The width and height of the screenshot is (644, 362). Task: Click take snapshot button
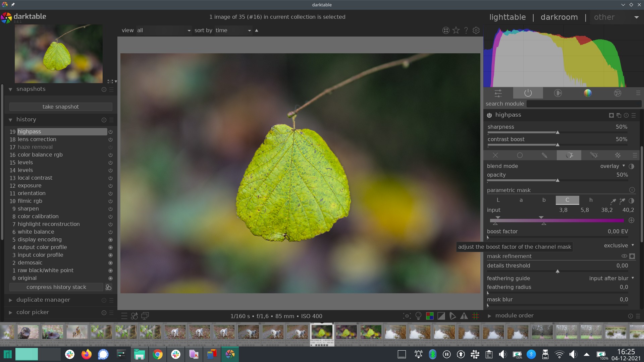pos(61,107)
